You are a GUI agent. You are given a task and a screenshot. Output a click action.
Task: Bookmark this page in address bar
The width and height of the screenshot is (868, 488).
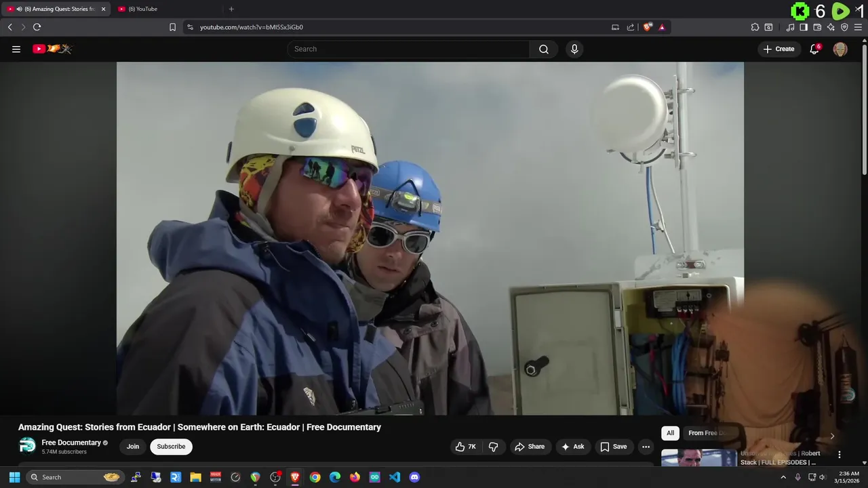click(172, 27)
